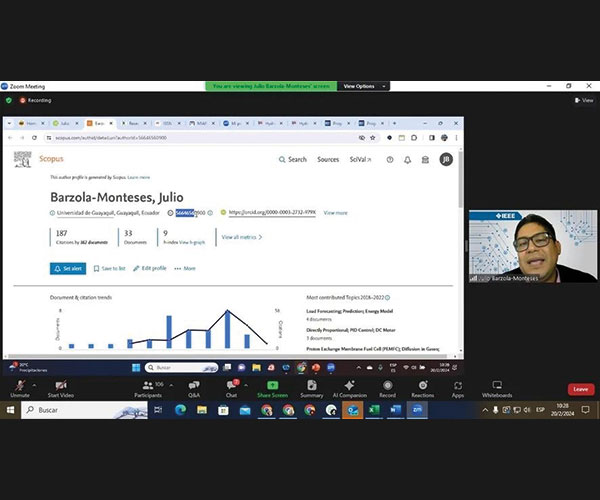Click the speaker video thumbnail of Julio
The width and height of the screenshot is (600, 500).
(533, 246)
